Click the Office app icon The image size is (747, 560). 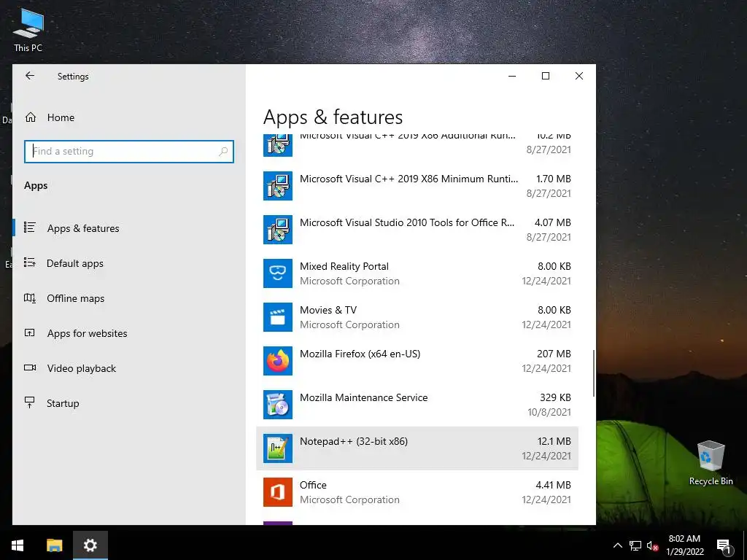(x=278, y=492)
